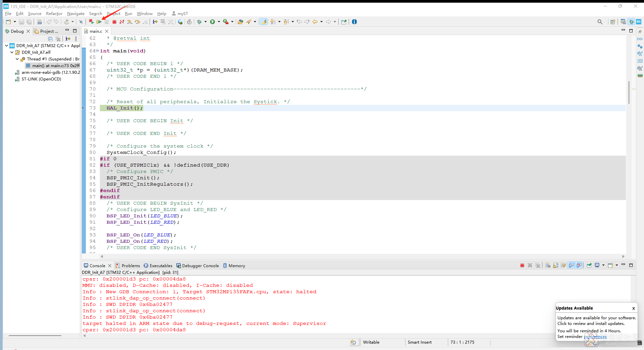
Task: Open the Run menu
Action: 129,14
